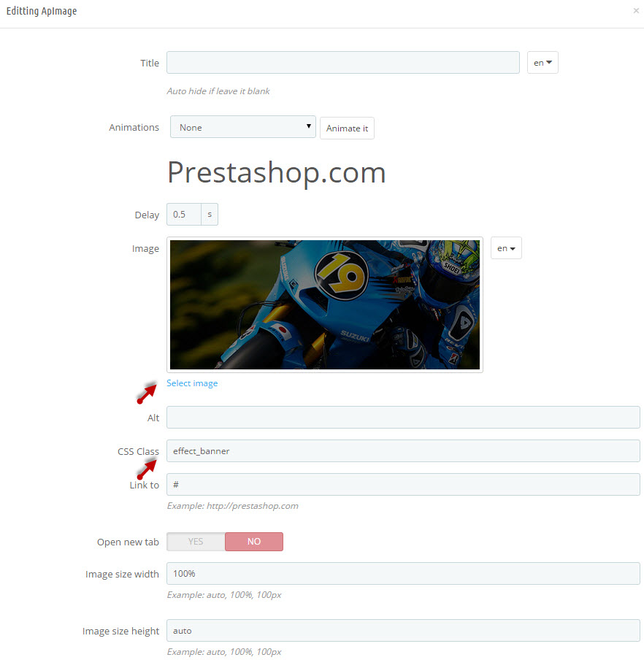Click the Delay value field
Screen dimensions: 644x660
point(184,214)
